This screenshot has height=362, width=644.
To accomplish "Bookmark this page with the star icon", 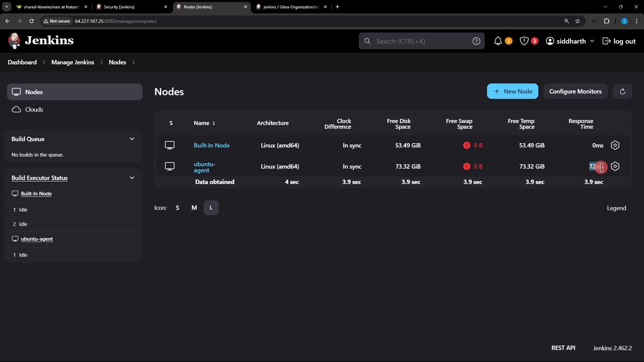I will click(x=578, y=21).
